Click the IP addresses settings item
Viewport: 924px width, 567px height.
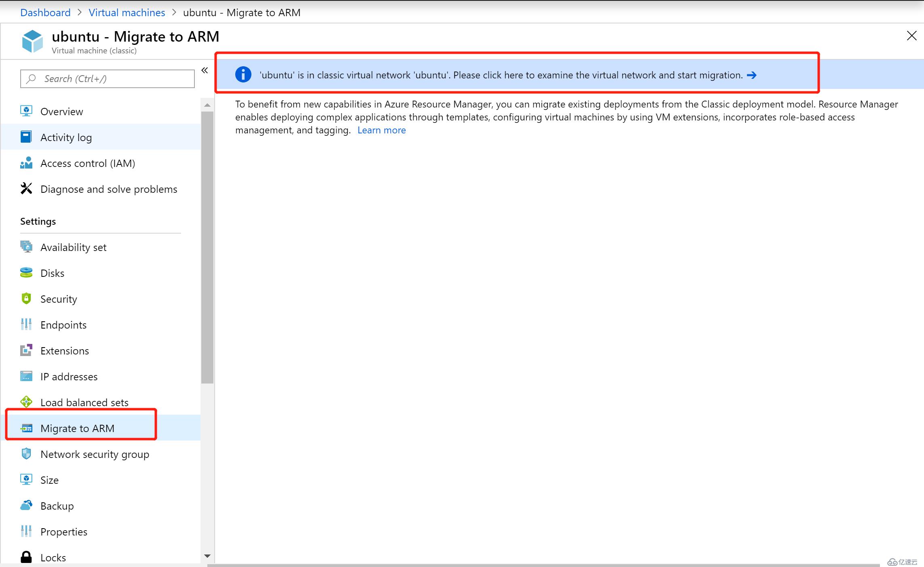[x=69, y=376]
